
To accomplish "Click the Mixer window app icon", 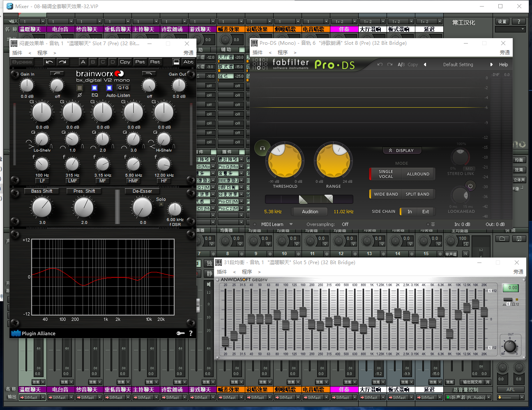I will point(10,6).
